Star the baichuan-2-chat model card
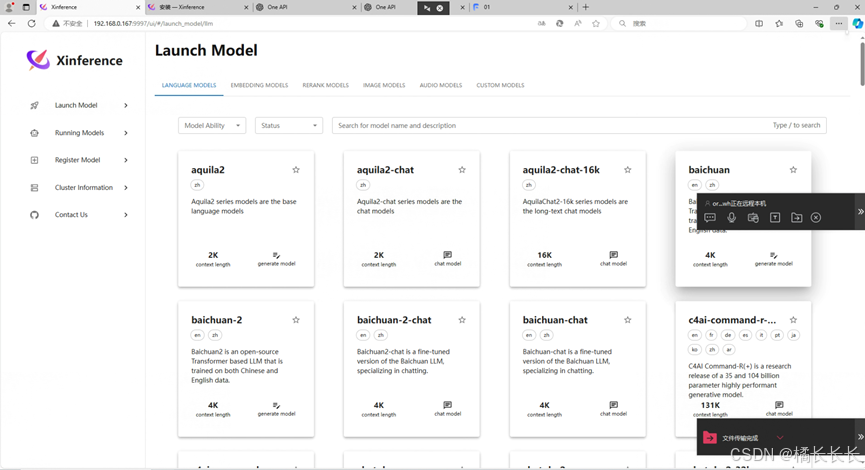 click(x=462, y=320)
